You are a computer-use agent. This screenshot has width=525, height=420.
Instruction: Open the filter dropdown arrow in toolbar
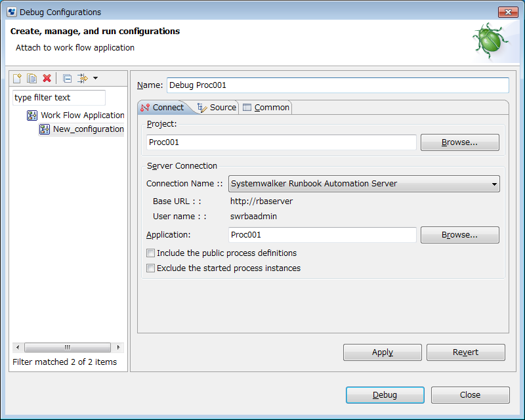[95, 78]
